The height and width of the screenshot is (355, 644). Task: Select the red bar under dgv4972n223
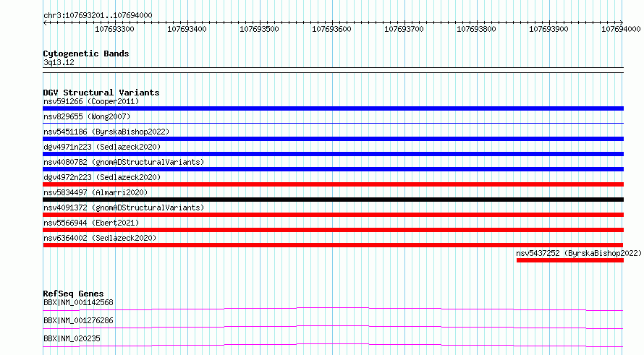[333, 184]
